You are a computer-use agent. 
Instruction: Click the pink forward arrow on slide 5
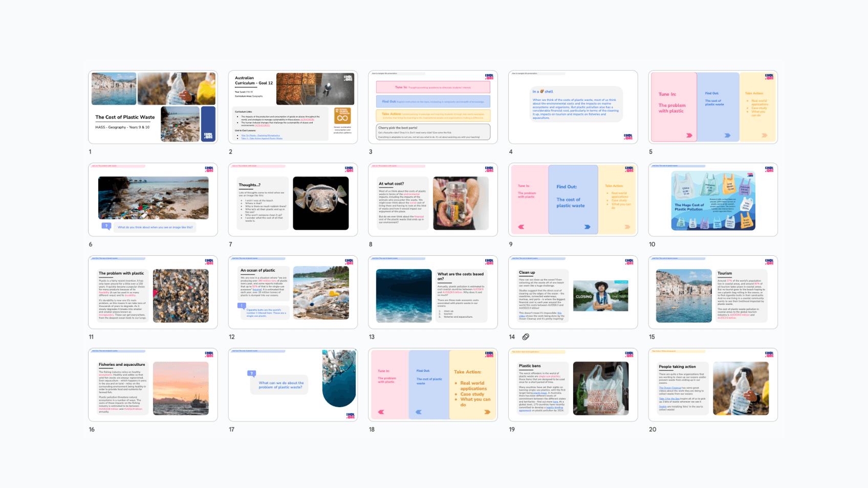[689, 136]
